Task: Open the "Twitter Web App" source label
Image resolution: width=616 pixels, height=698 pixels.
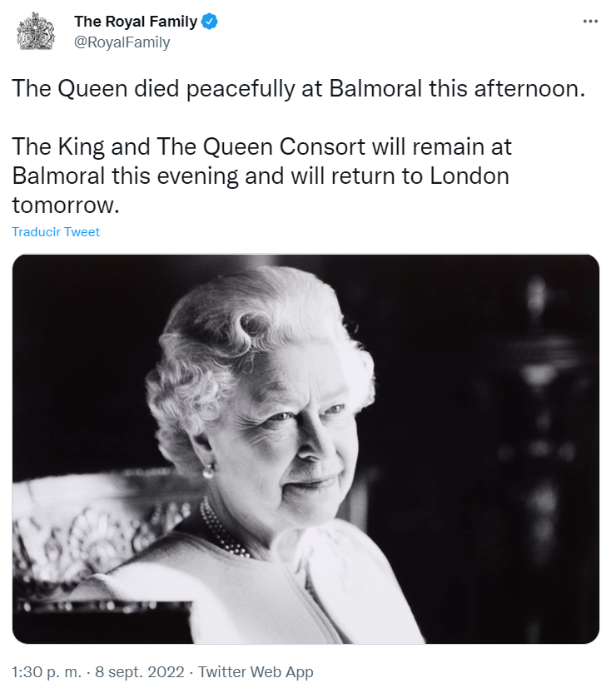Action: (256, 671)
